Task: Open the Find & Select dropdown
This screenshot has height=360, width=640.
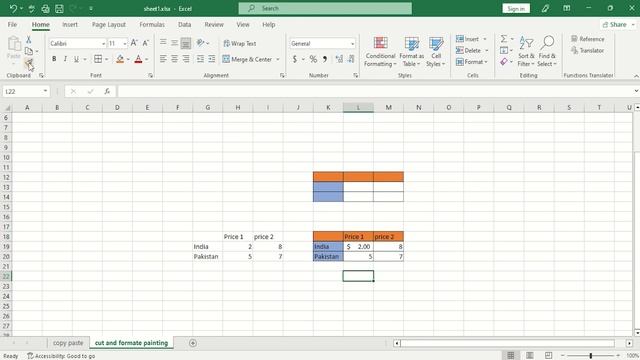Action: pos(547,52)
